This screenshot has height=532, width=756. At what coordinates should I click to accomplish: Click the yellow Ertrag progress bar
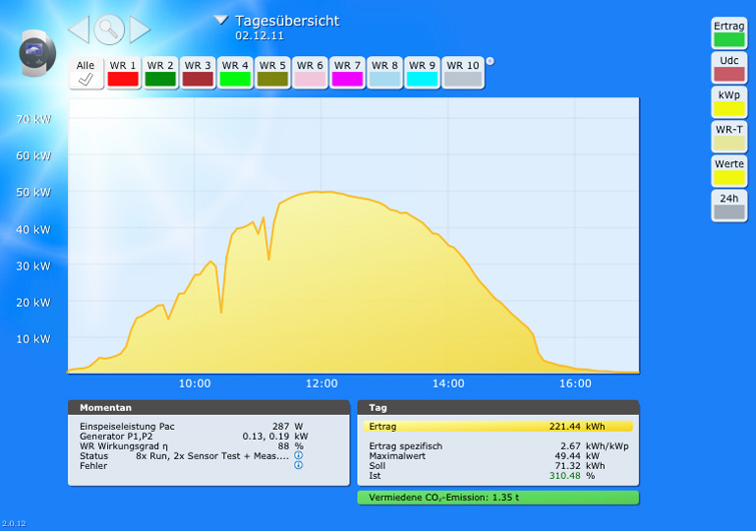point(497,427)
